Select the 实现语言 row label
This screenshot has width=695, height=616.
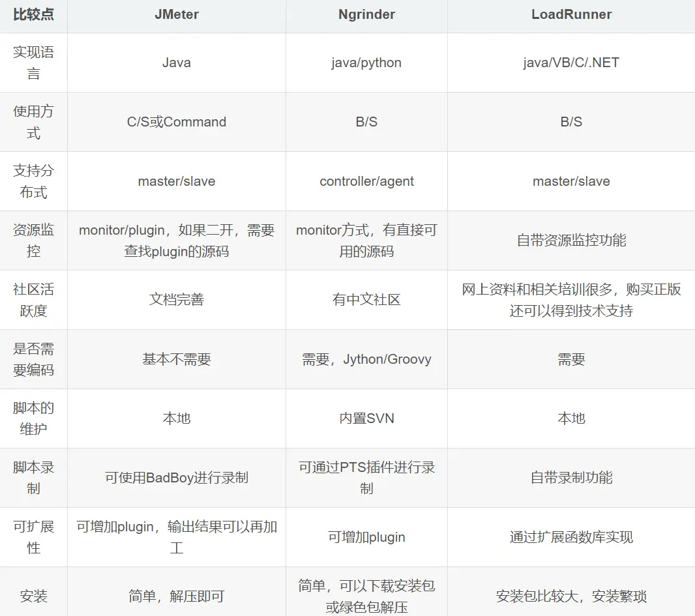(33, 63)
